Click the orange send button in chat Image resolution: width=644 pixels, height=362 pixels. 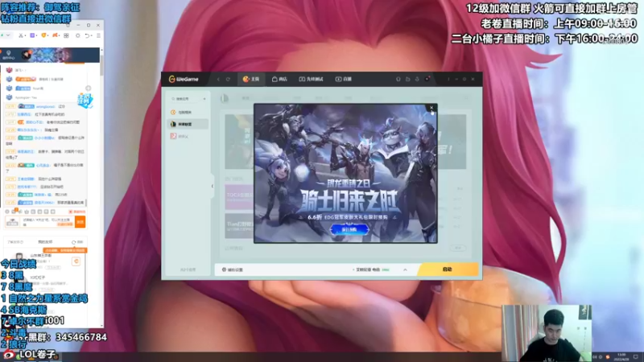click(x=80, y=222)
